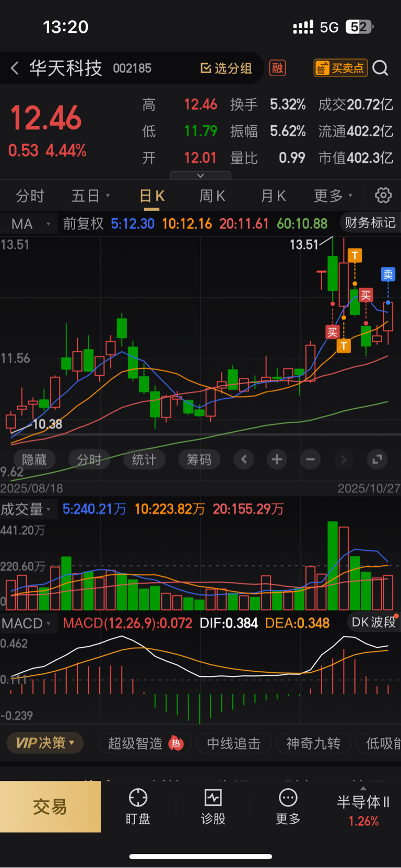Tap the 热 hot badge
Image resolution: width=401 pixels, height=868 pixels.
pos(176,743)
